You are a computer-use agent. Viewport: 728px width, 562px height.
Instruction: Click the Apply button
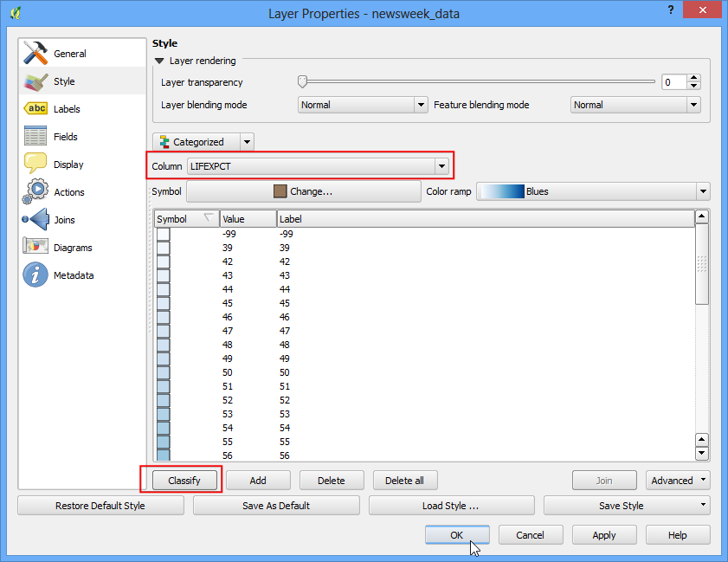tap(603, 535)
